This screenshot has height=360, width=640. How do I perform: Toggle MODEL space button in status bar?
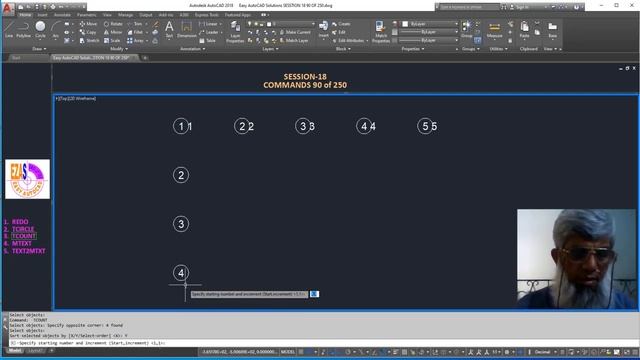[x=288, y=352]
